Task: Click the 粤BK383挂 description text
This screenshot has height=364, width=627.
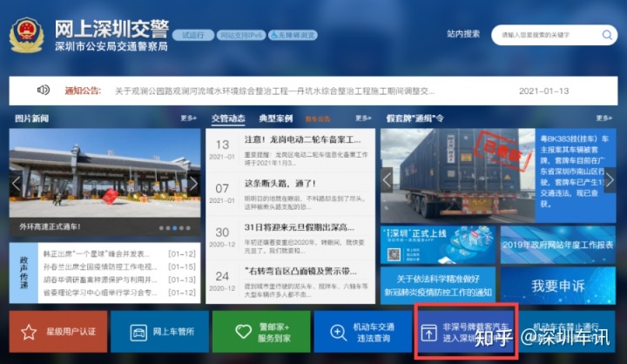Action: coord(575,172)
